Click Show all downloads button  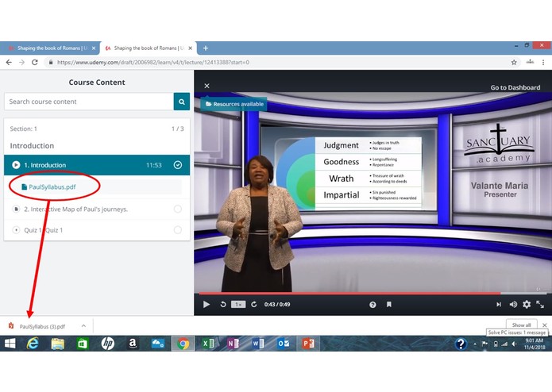click(x=521, y=325)
